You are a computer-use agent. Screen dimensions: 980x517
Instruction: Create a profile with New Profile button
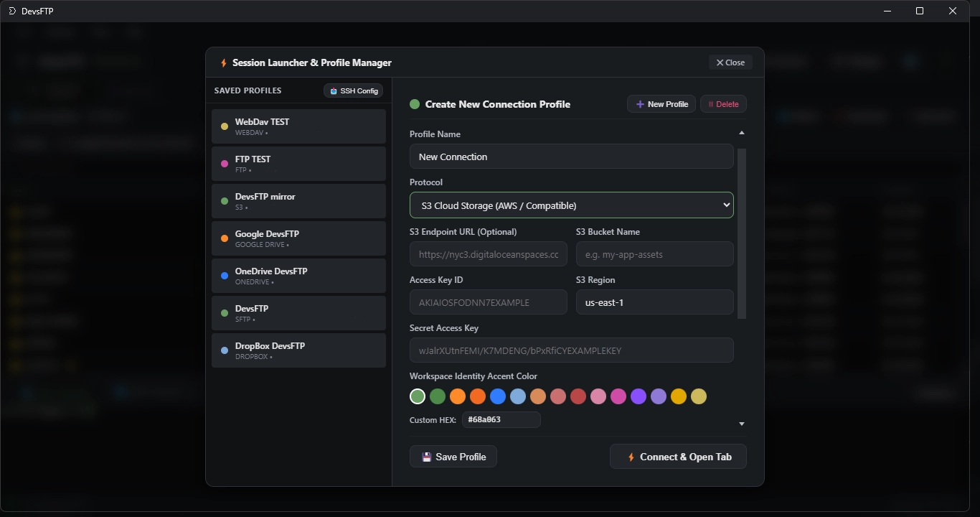pyautogui.click(x=661, y=104)
